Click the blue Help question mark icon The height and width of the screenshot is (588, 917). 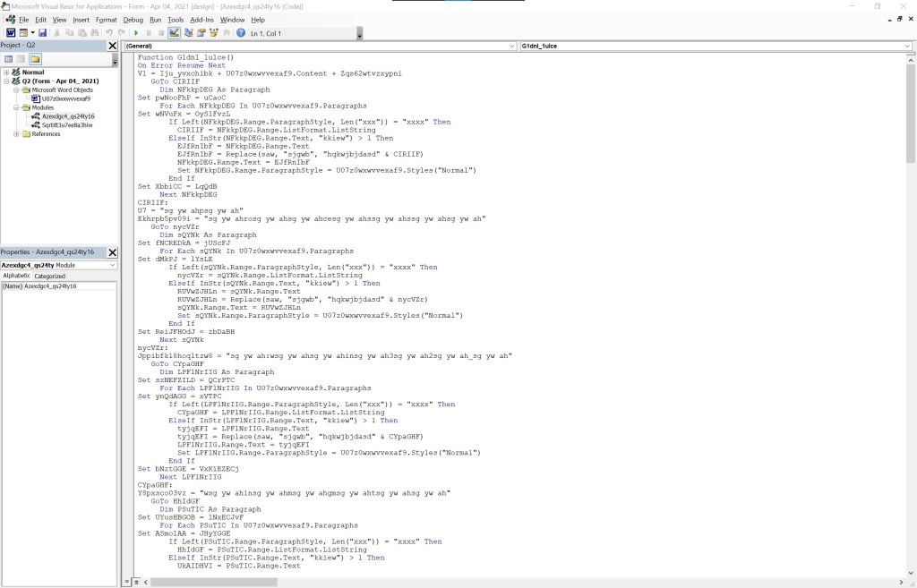(241, 33)
